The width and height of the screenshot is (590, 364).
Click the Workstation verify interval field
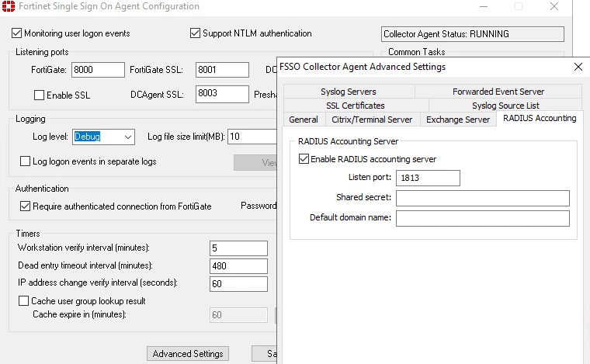pos(238,248)
